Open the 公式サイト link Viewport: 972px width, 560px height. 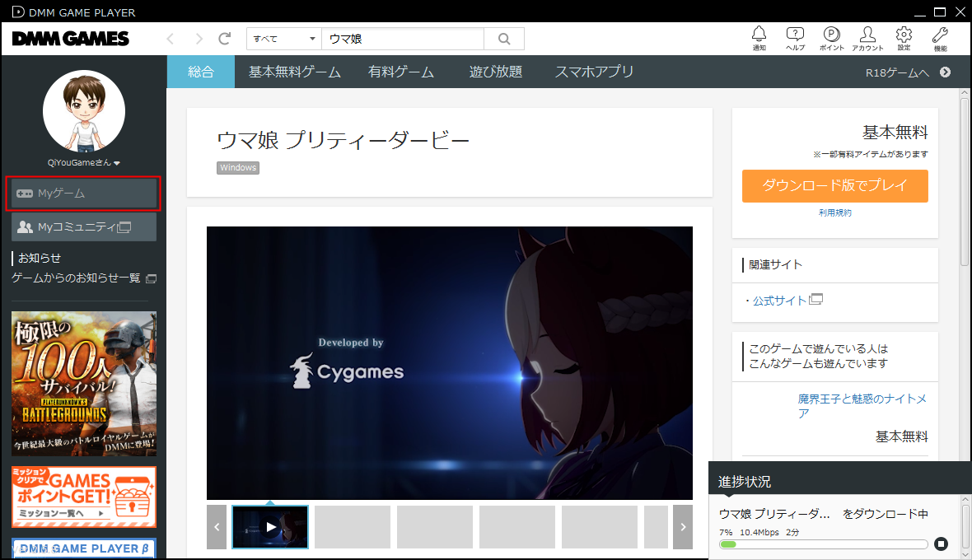click(x=779, y=301)
